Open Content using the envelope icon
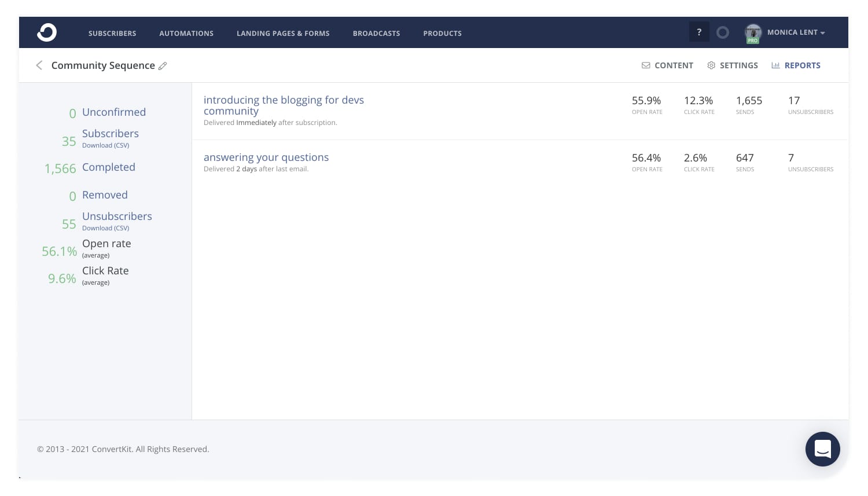 coord(646,65)
